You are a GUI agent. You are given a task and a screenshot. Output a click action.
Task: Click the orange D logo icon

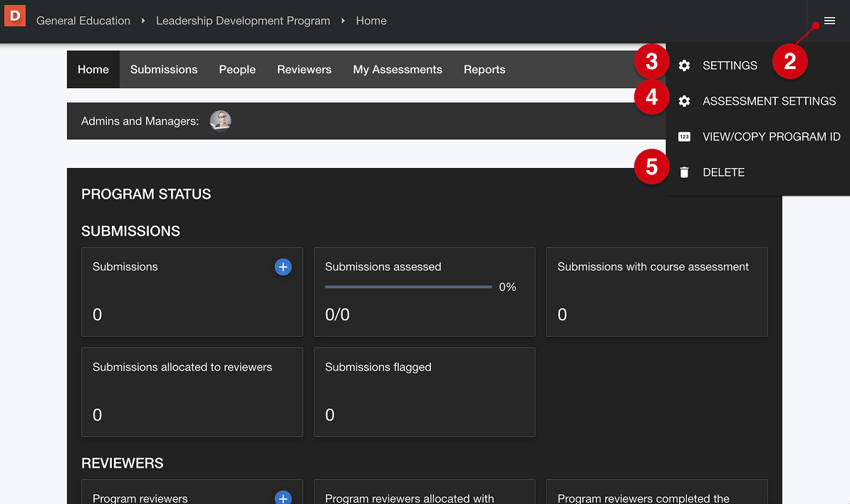(15, 16)
